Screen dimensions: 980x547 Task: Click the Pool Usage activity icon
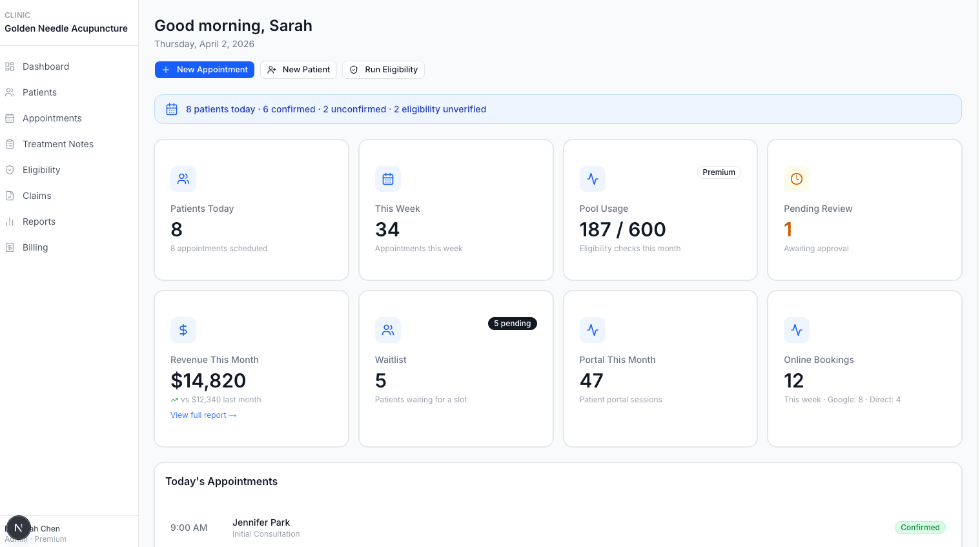point(592,179)
